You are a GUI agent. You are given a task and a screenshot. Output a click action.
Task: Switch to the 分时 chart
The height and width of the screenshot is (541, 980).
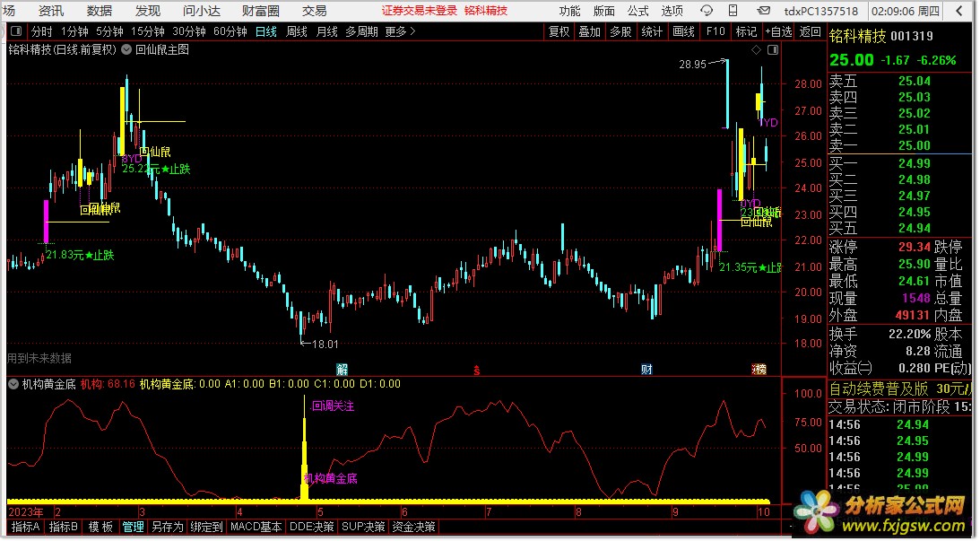[x=42, y=31]
